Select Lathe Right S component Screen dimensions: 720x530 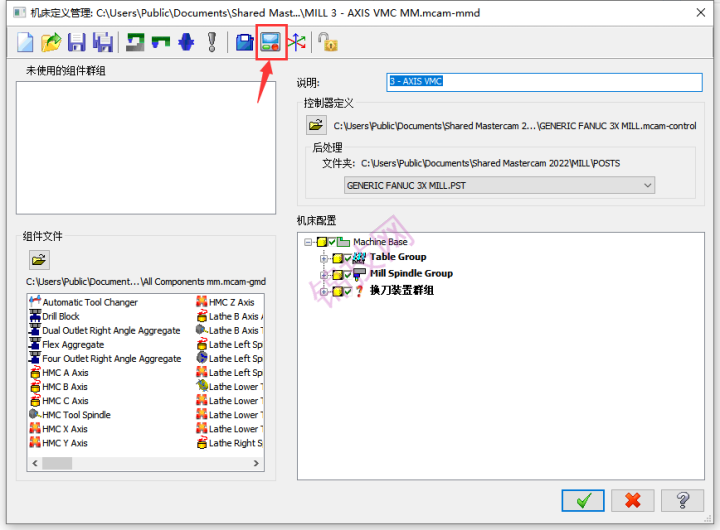click(229, 443)
